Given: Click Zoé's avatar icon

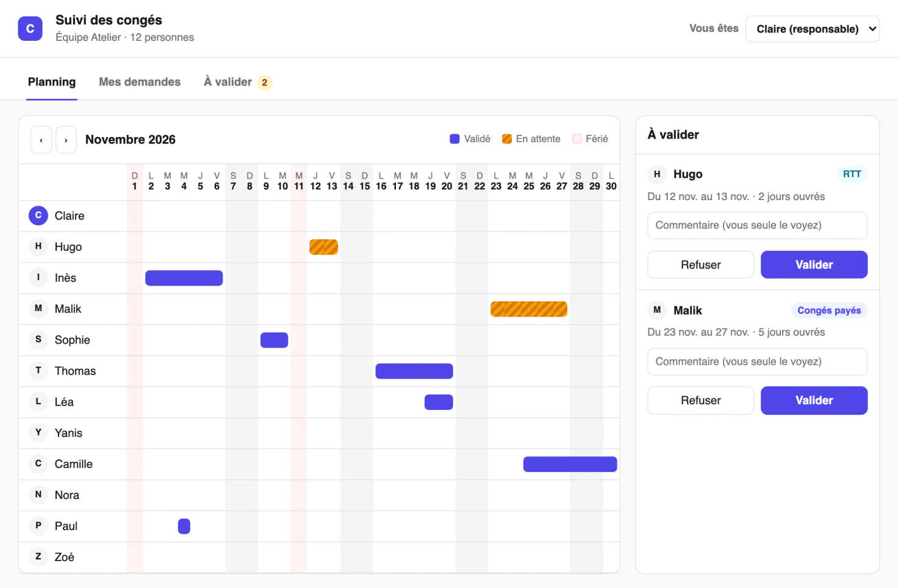Looking at the screenshot, I should pyautogui.click(x=38, y=557).
